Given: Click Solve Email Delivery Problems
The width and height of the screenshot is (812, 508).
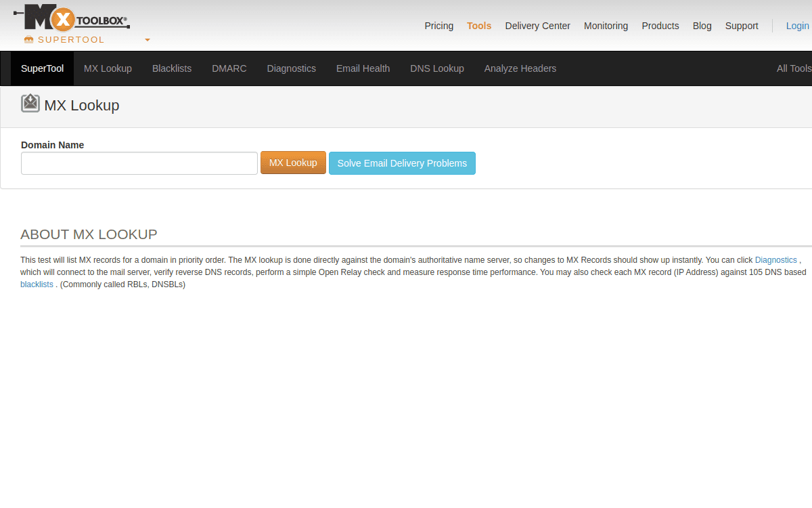Looking at the screenshot, I should [402, 163].
